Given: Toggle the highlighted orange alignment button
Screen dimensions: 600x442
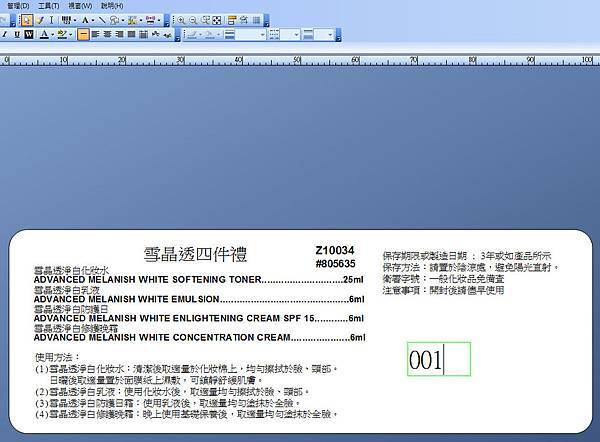Looking at the screenshot, I should tap(83, 34).
